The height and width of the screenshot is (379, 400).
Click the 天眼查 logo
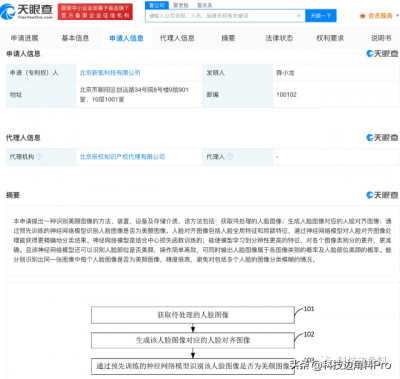[27, 12]
